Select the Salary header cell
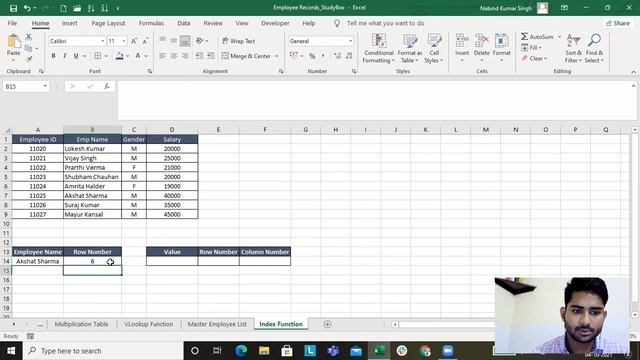This screenshot has width=640, height=360. pos(172,139)
